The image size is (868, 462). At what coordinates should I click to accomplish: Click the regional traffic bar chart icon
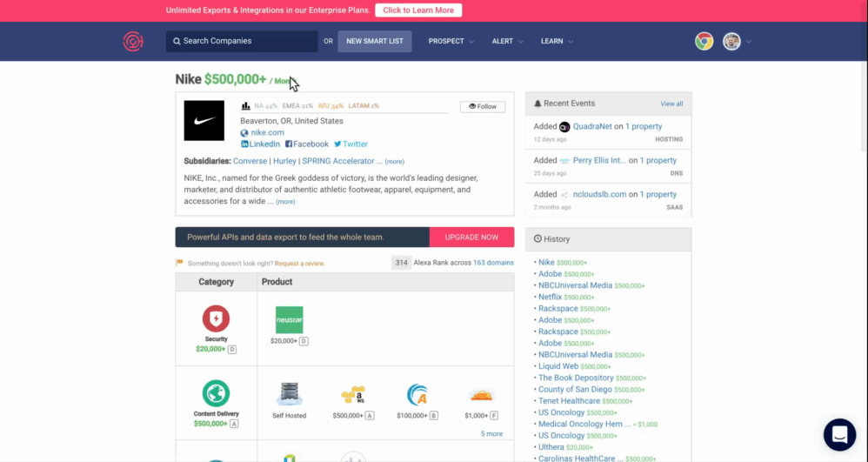click(x=246, y=106)
